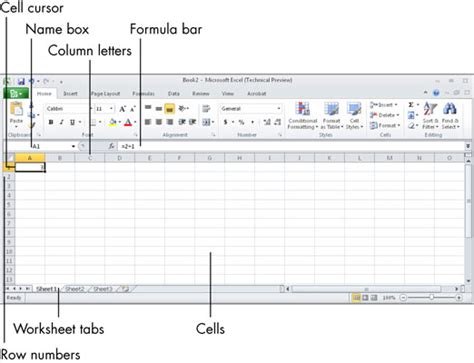The width and height of the screenshot is (474, 363).
Task: Click the Format as Table icon
Action: click(x=332, y=110)
